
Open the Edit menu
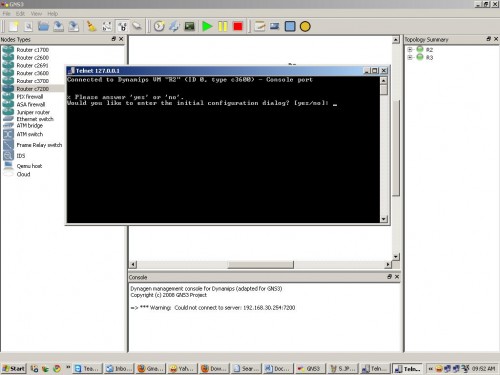pyautogui.click(x=20, y=14)
